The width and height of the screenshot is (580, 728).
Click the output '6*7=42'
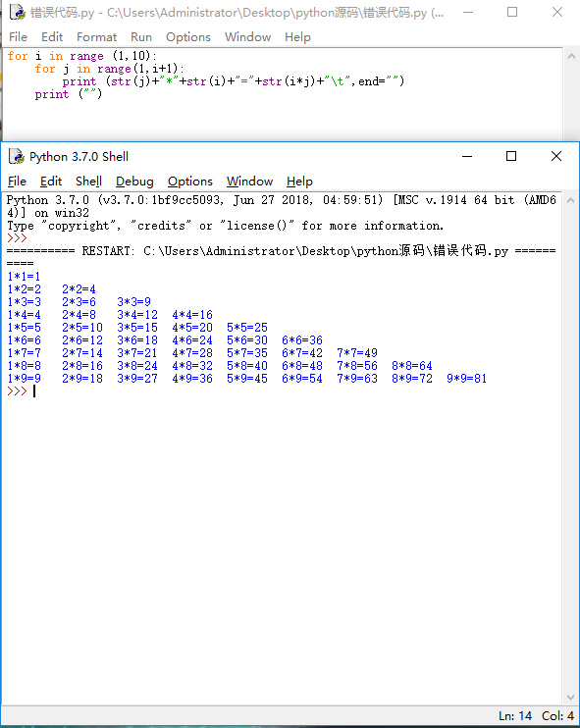[x=302, y=353]
